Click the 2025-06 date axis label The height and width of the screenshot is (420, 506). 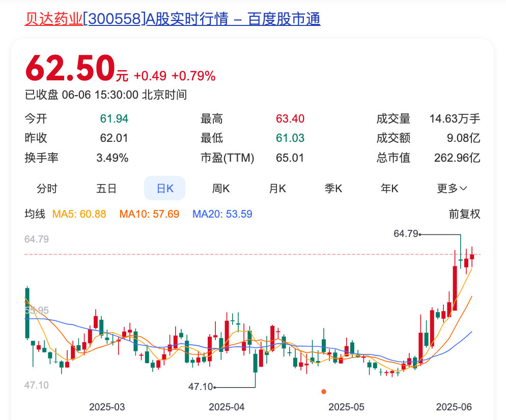click(454, 407)
